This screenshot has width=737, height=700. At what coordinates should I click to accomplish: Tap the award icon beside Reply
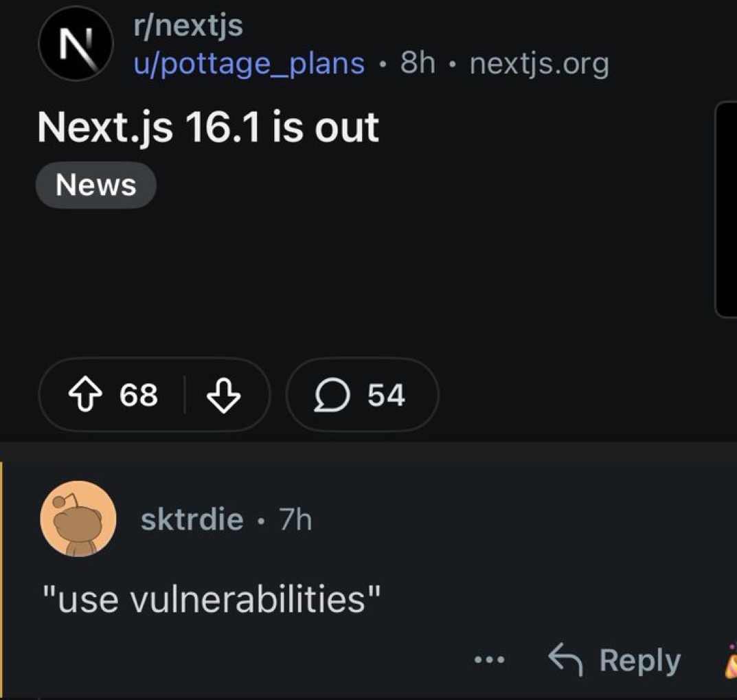729,662
